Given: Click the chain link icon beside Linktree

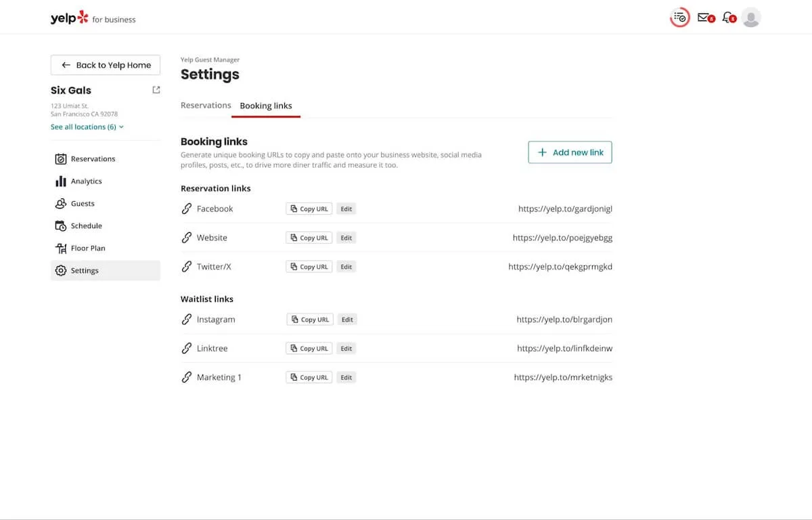Looking at the screenshot, I should (187, 349).
